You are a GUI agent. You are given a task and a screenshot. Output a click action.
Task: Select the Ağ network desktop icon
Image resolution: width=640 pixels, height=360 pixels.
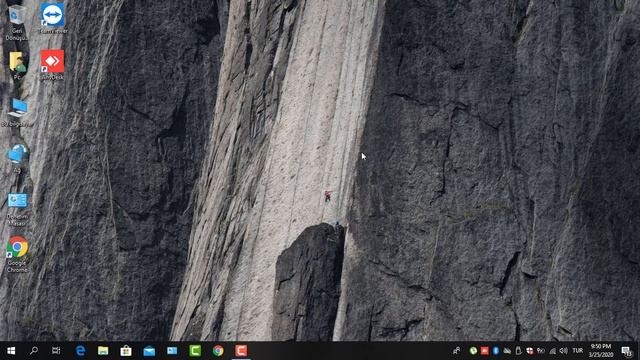17,158
